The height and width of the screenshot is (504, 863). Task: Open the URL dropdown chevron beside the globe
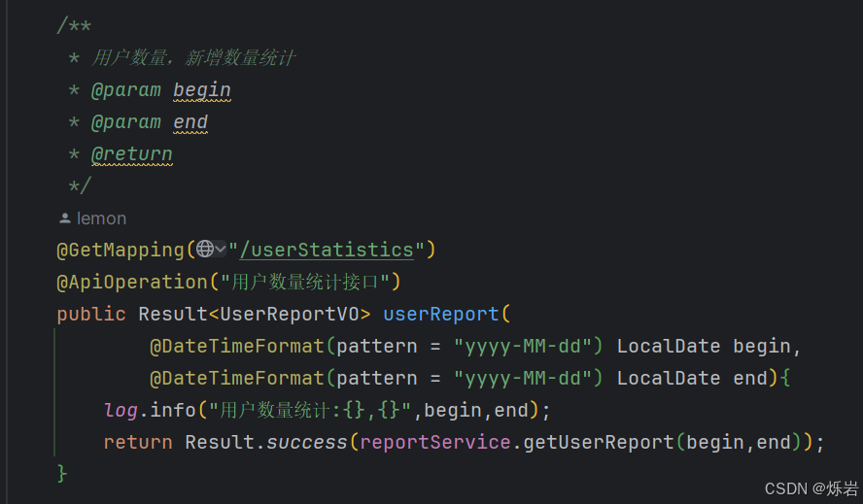point(221,250)
